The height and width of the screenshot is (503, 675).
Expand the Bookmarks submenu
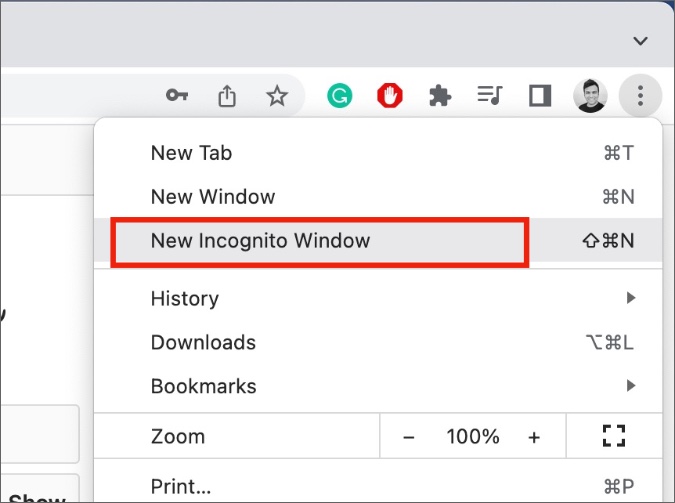pyautogui.click(x=378, y=386)
